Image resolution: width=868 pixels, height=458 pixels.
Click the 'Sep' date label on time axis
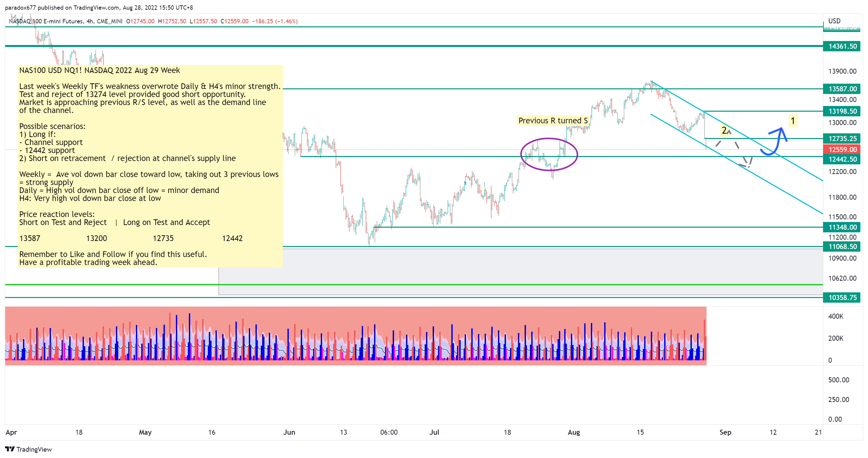pyautogui.click(x=725, y=432)
